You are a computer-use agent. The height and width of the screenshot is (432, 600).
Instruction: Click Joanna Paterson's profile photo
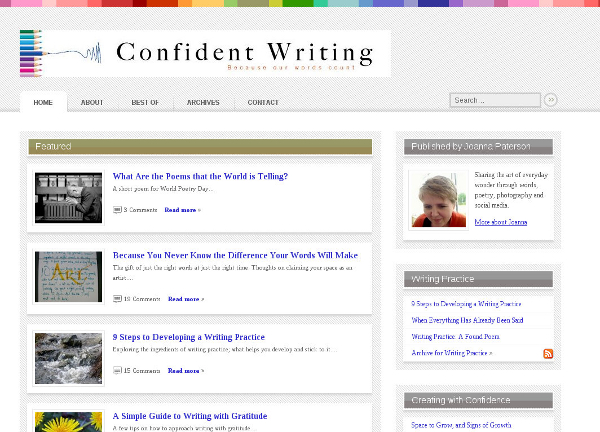(439, 200)
